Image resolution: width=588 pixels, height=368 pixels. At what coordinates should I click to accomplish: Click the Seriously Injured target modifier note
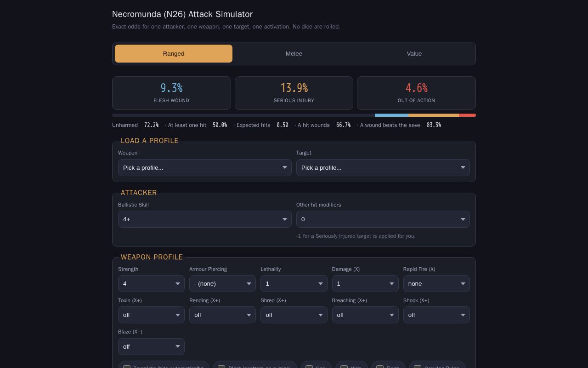click(356, 236)
